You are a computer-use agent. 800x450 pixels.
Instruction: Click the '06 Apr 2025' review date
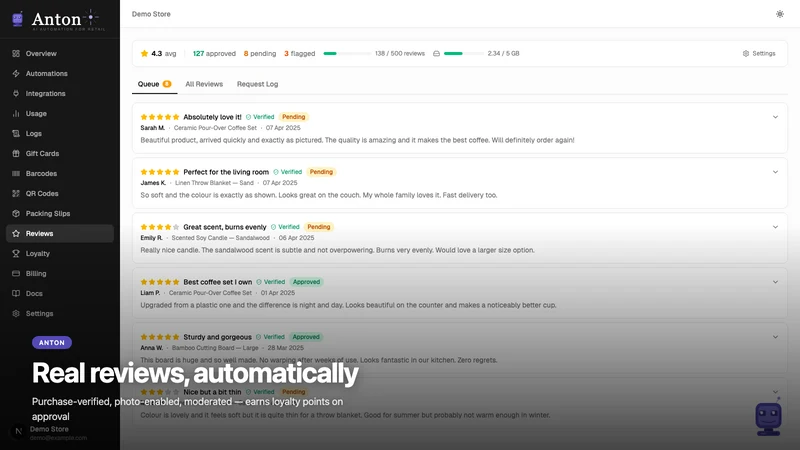[296, 238]
